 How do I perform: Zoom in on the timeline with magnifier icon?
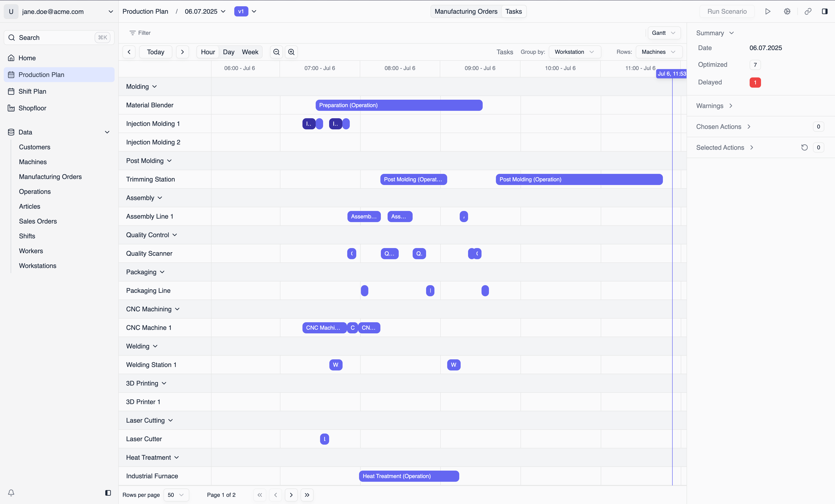pyautogui.click(x=291, y=52)
